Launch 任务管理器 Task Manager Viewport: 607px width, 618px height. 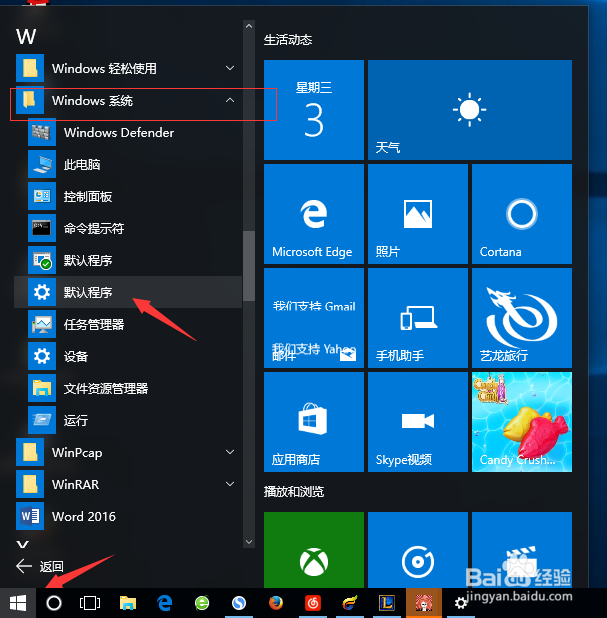128,325
